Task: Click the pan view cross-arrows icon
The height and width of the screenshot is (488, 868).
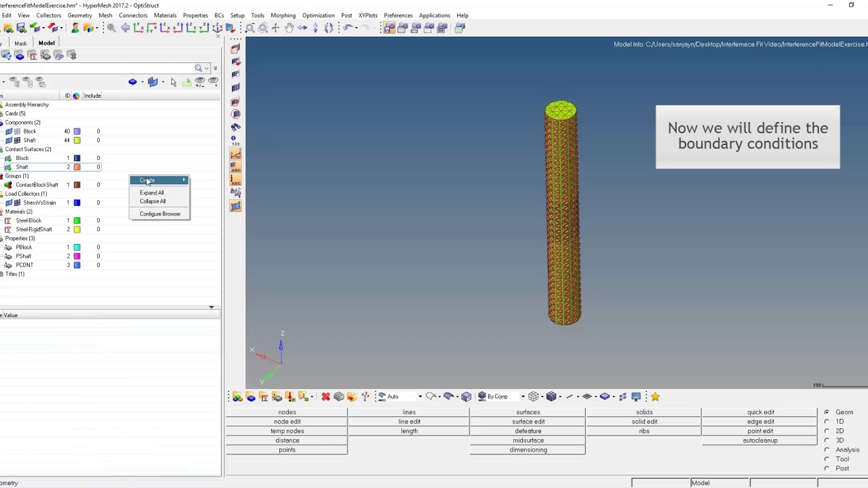Action: pyautogui.click(x=275, y=28)
